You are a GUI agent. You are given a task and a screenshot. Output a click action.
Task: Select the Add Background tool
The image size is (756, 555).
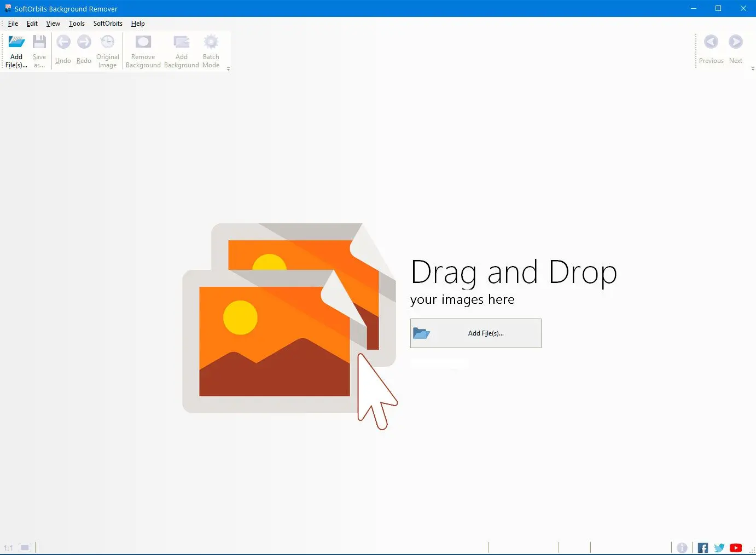tap(182, 51)
